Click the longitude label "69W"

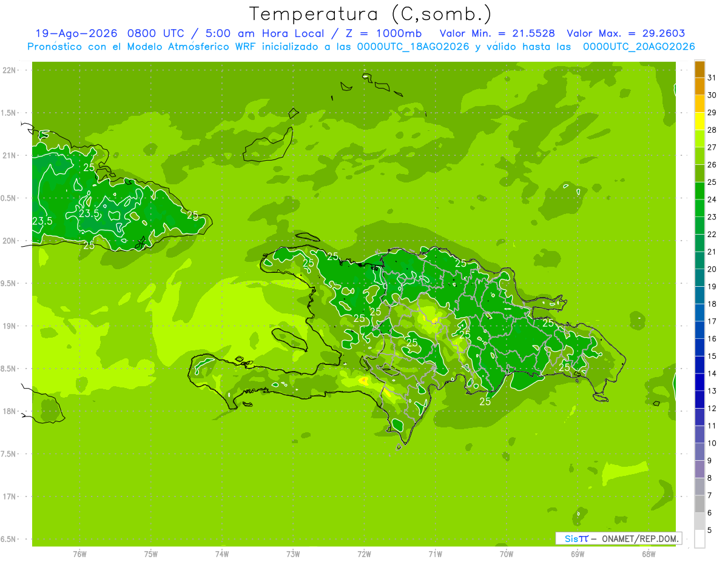coord(578,554)
